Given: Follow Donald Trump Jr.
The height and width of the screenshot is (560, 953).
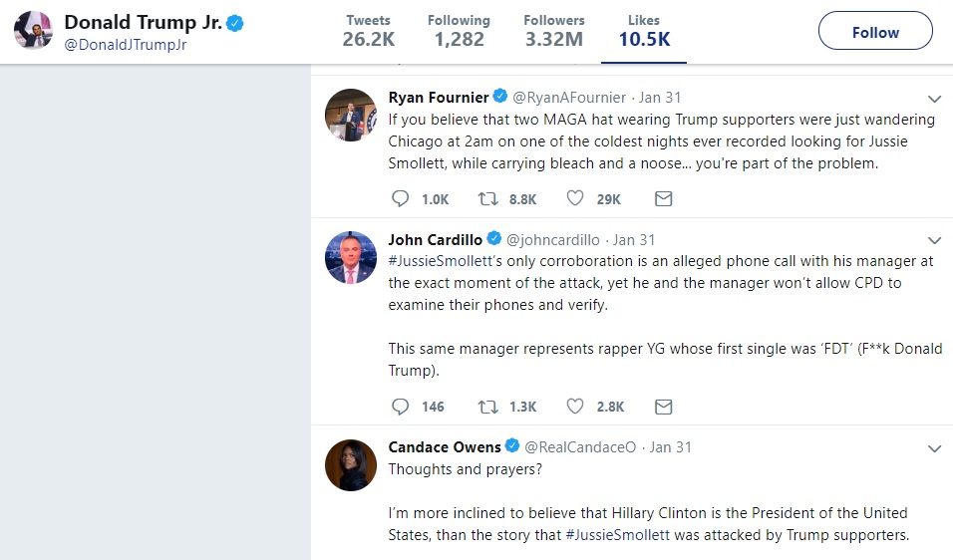Looking at the screenshot, I should (x=875, y=32).
